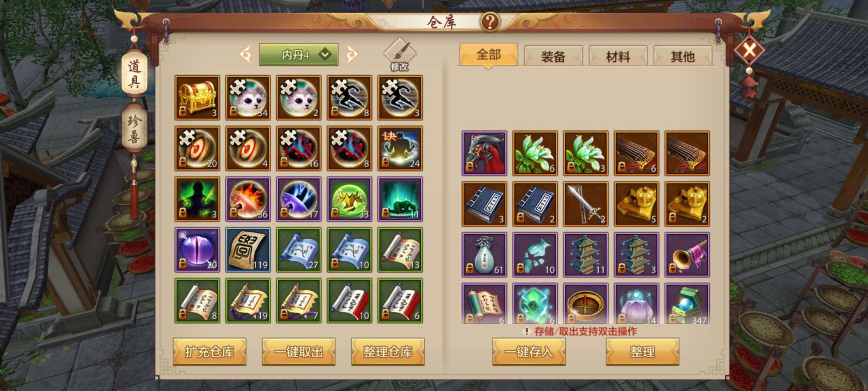Click the white wine jar with count 61
This screenshot has height=391, width=868.
(484, 255)
